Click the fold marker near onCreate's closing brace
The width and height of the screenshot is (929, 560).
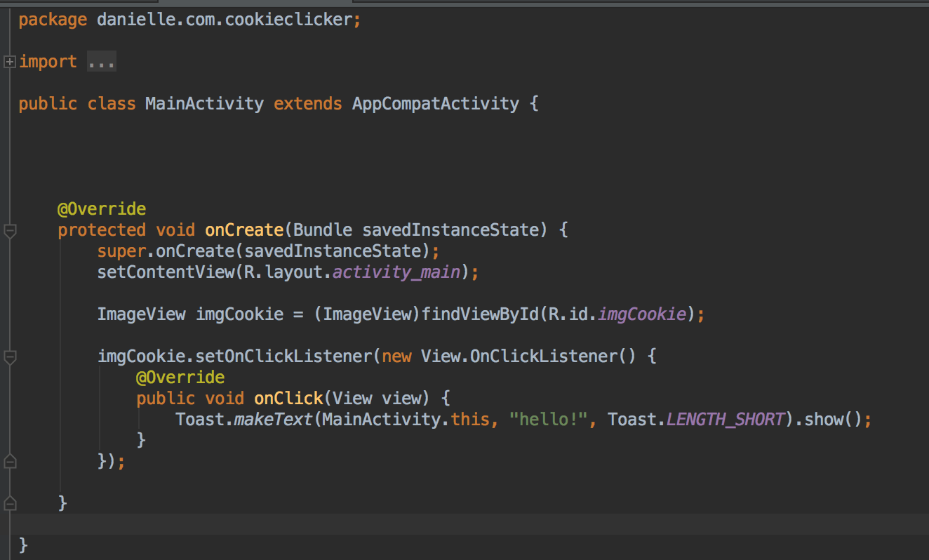[9, 503]
